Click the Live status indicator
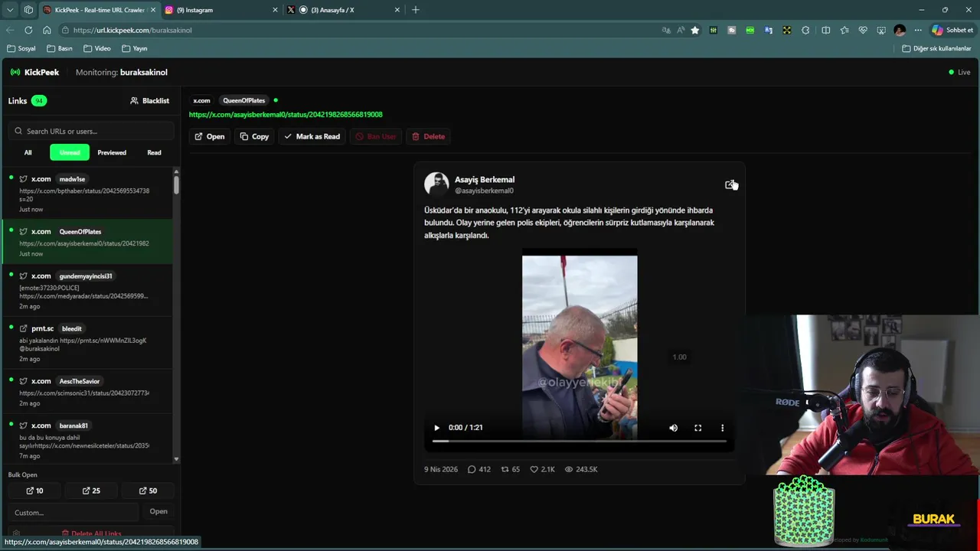 [959, 72]
